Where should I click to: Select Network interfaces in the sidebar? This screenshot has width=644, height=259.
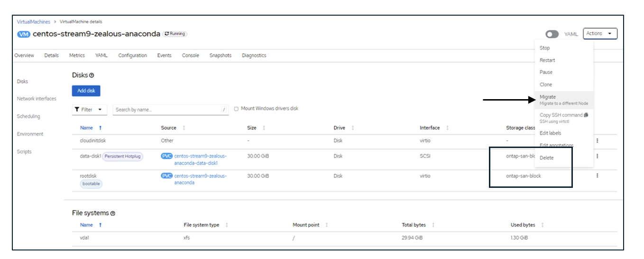click(x=37, y=99)
